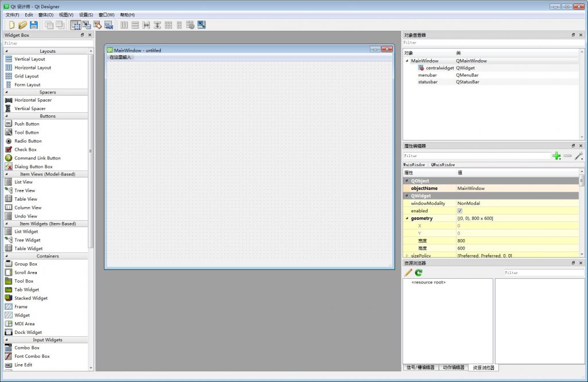The width and height of the screenshot is (588, 382).
Task: Expand the sizePolicy property row
Action: pyautogui.click(x=407, y=255)
